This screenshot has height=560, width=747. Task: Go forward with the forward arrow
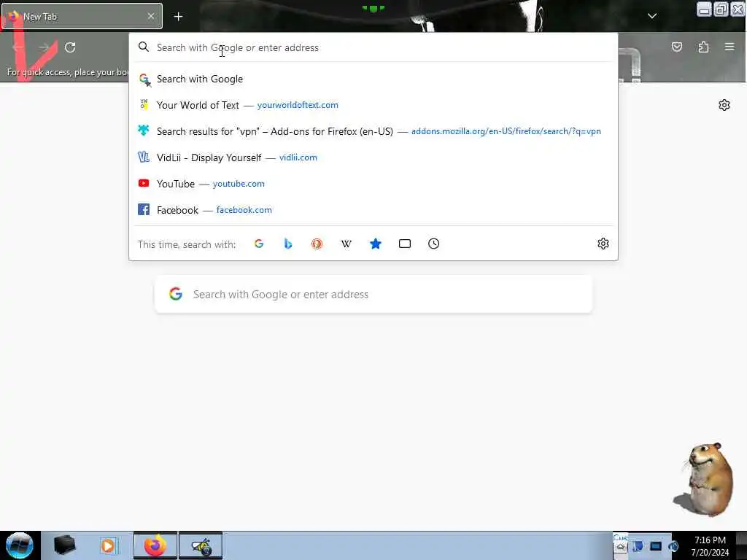tap(44, 47)
